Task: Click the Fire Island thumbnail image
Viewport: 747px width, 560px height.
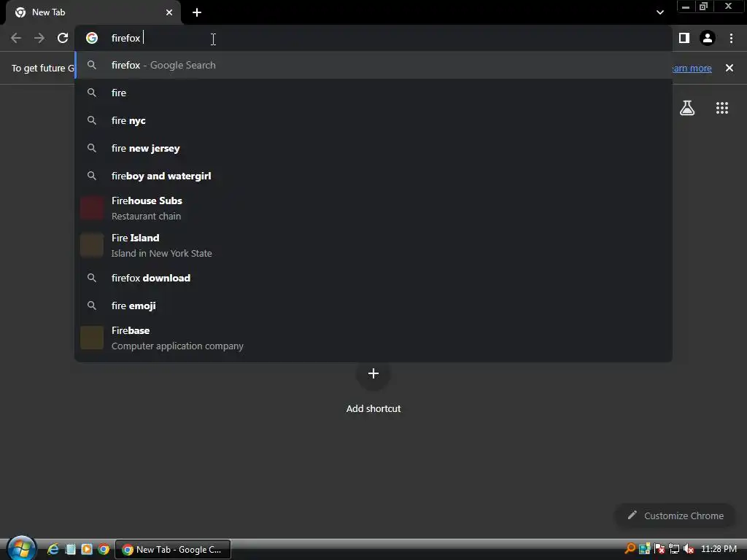Action: tap(92, 245)
